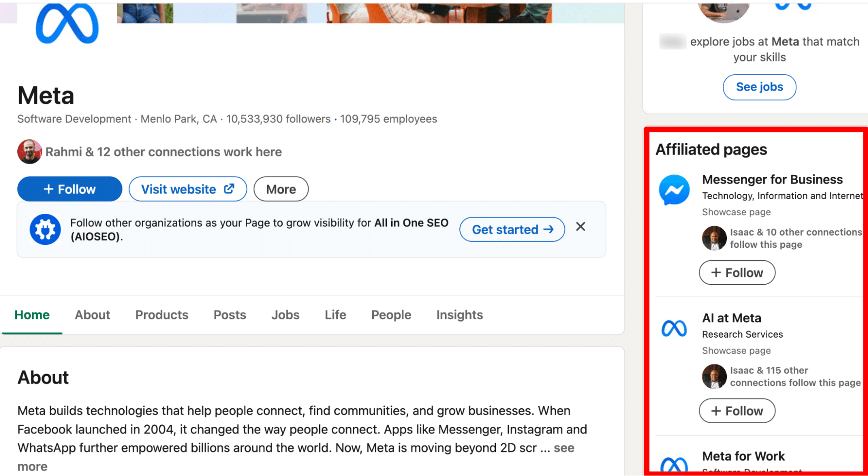View Rahmi & 12 other connections
Image resolution: width=868 pixels, height=476 pixels.
pyautogui.click(x=164, y=152)
